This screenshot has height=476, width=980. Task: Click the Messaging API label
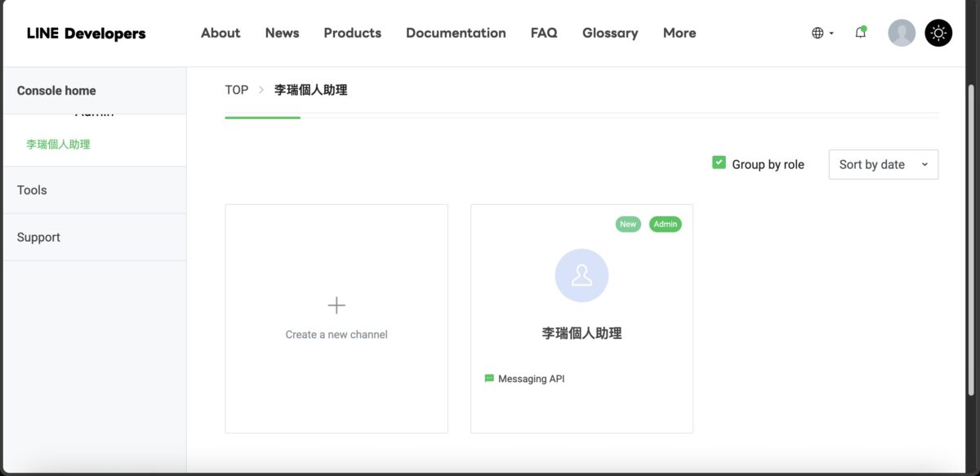click(531, 379)
